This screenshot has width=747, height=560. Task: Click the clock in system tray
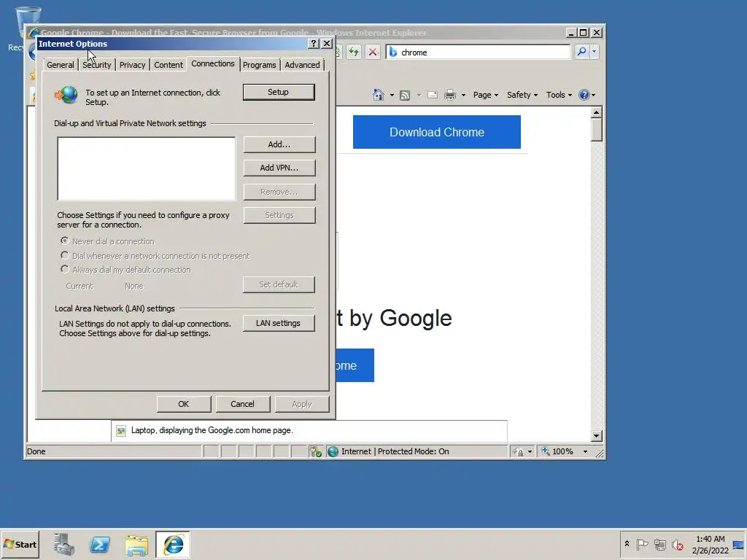coord(711,544)
